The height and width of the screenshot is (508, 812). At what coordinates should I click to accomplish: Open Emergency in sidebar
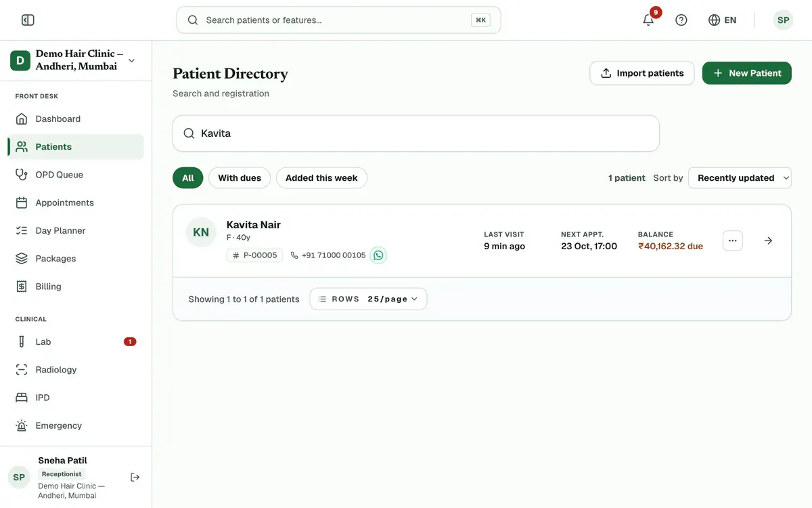pos(76,426)
